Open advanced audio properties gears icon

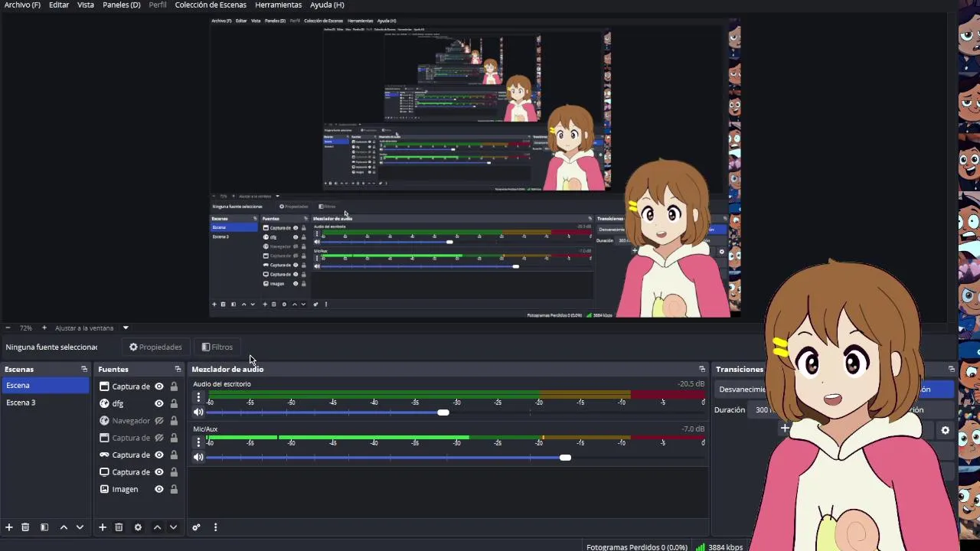[x=196, y=527]
